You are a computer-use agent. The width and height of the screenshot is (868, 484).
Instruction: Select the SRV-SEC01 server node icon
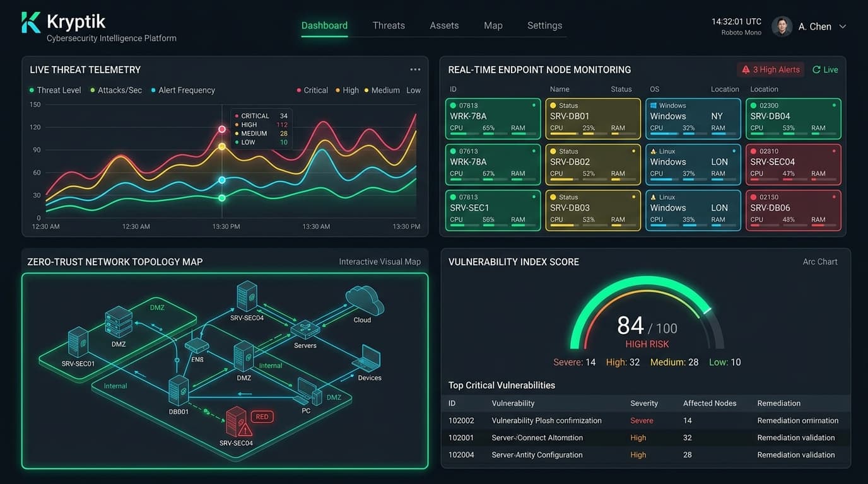(78, 342)
